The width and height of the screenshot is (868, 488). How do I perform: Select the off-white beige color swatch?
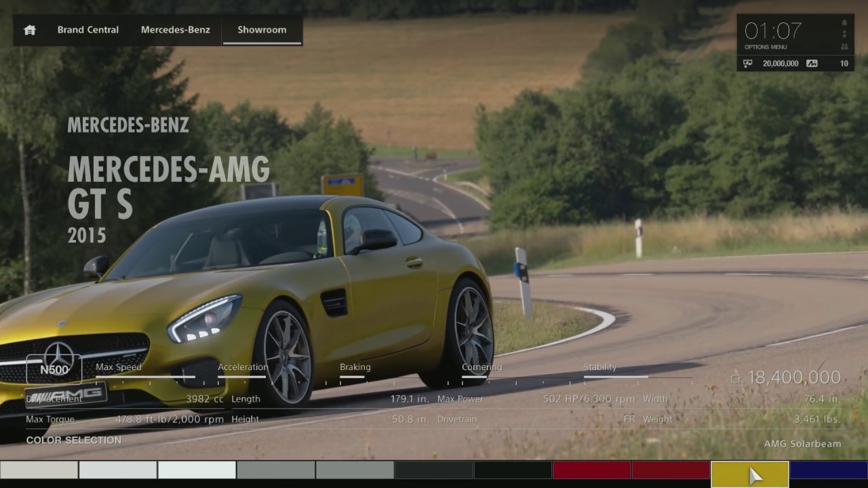39,470
